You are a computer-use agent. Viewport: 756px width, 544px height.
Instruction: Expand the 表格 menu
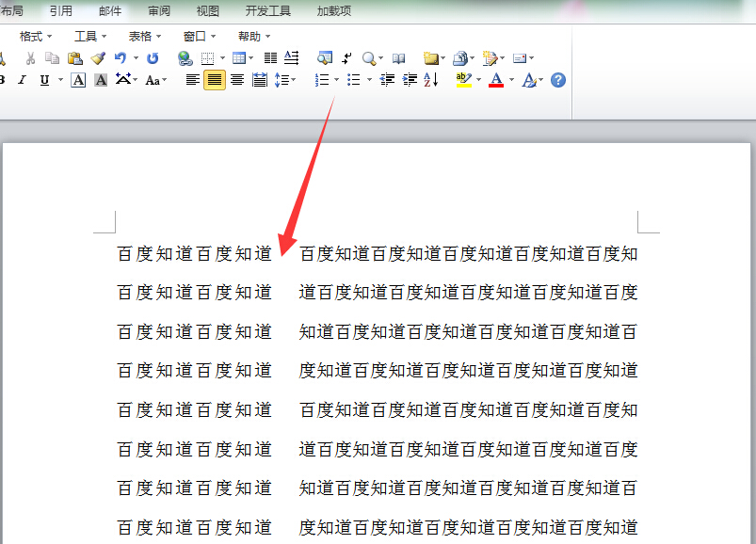pyautogui.click(x=145, y=36)
